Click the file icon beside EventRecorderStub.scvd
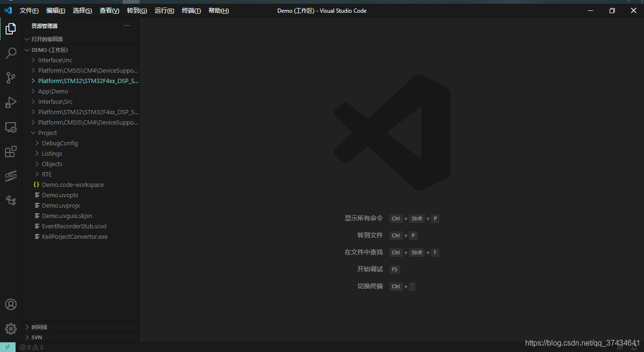 37,226
